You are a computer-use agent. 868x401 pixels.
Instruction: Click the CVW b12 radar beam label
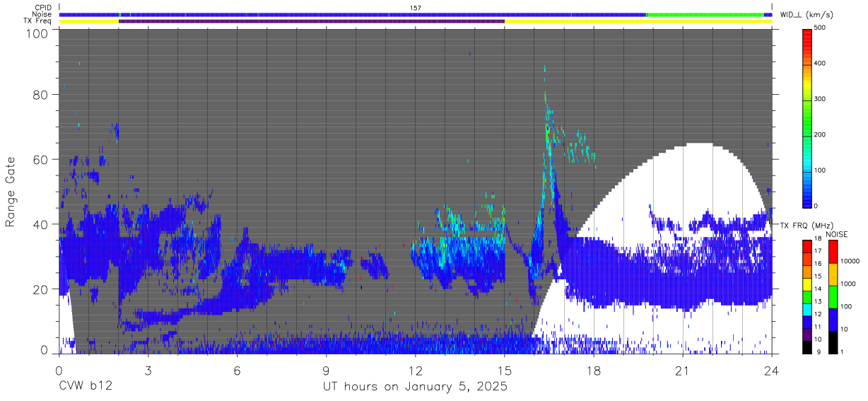(85, 387)
